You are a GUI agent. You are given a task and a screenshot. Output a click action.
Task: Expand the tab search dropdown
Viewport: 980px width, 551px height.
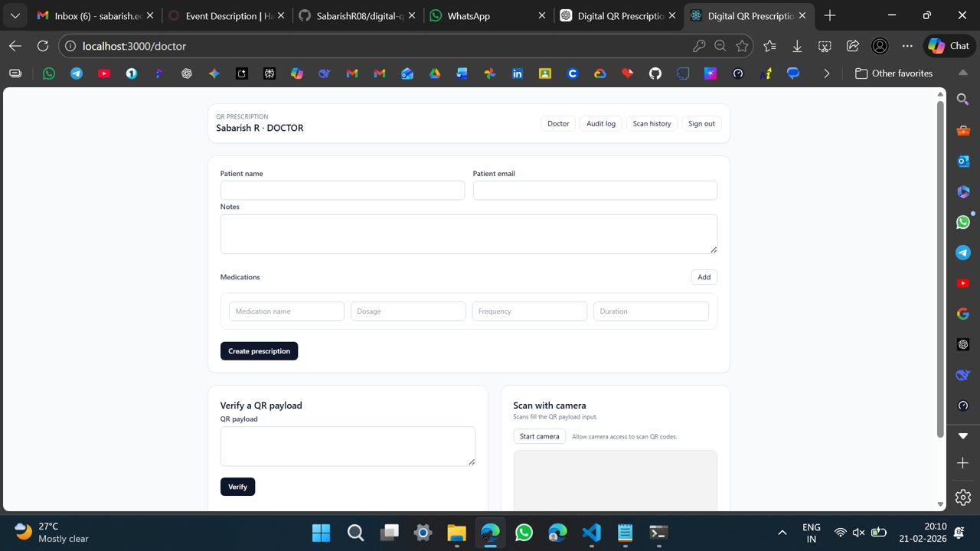(15, 15)
